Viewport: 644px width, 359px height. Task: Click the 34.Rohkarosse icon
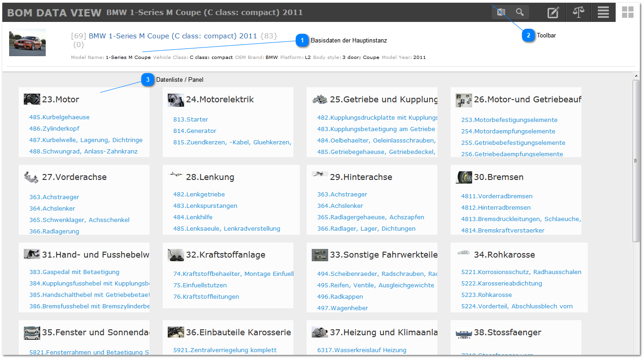[464, 252]
